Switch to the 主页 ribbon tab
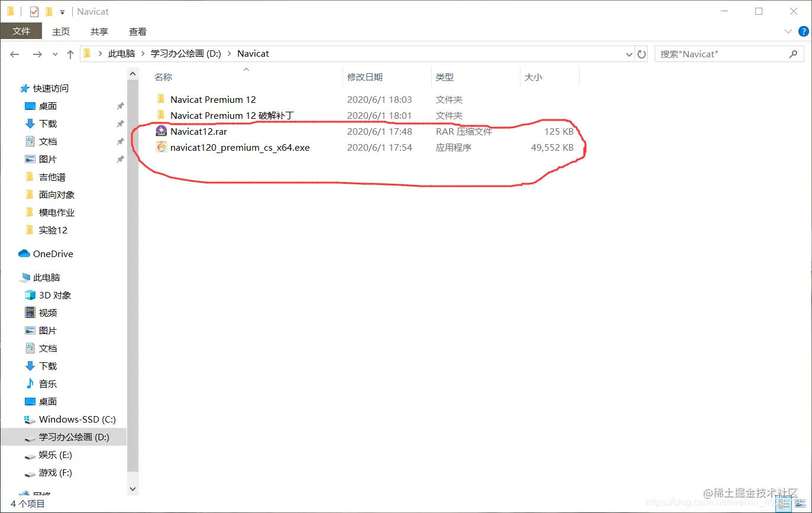The height and width of the screenshot is (513, 812). [61, 31]
